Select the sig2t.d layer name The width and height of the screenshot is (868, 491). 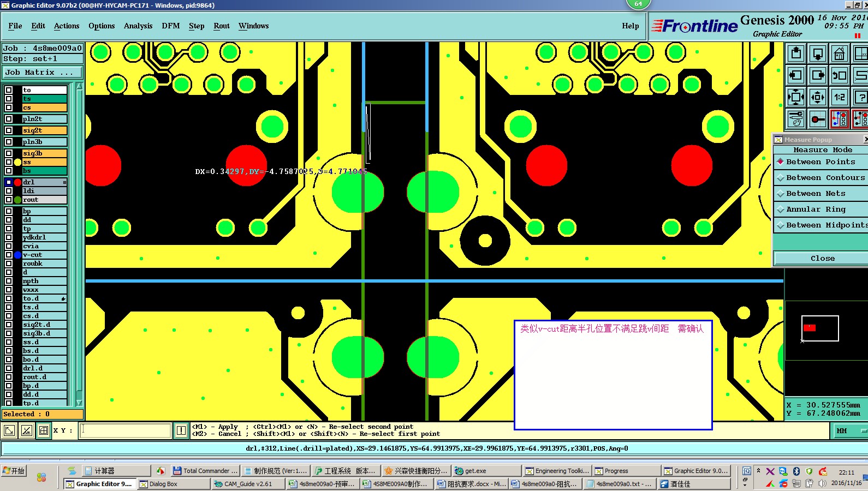44,325
